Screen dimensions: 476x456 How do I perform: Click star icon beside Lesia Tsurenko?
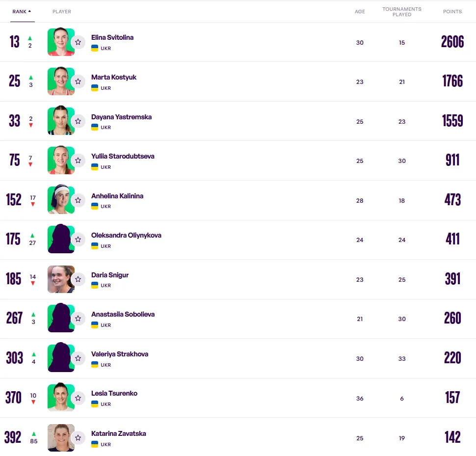click(x=78, y=398)
